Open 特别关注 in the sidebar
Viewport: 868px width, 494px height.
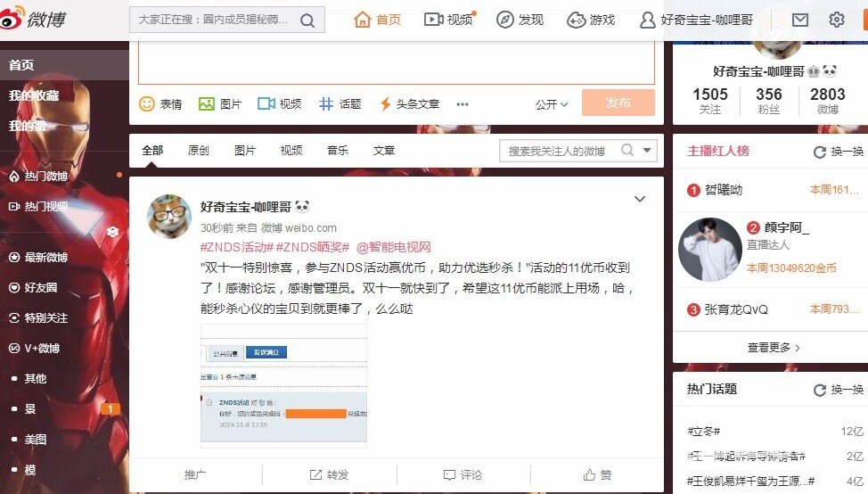point(38,317)
